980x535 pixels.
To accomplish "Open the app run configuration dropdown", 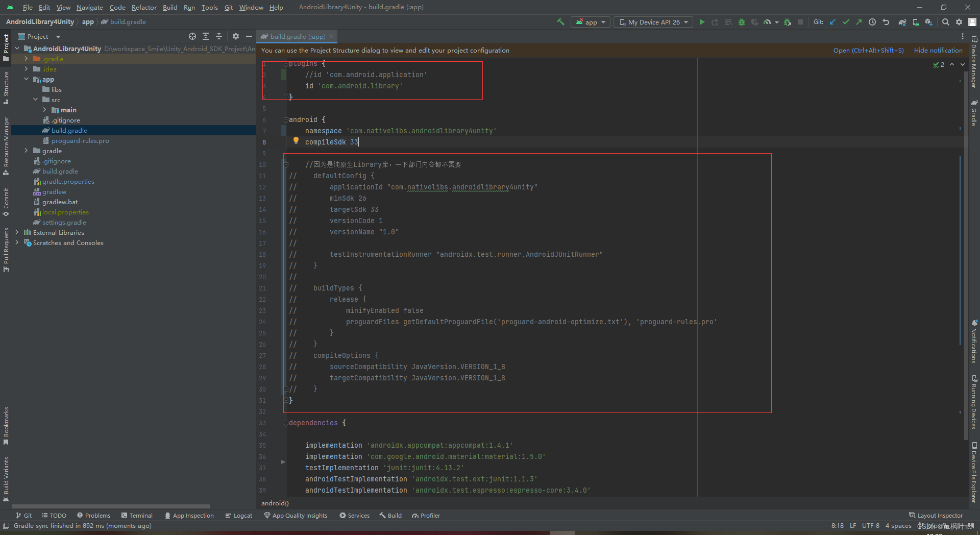I will coord(590,22).
